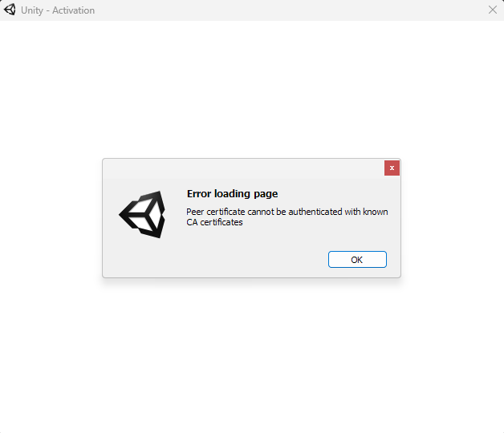Click the word "loading" in the dialog heading
This screenshot has width=504, height=433.
[232, 194]
